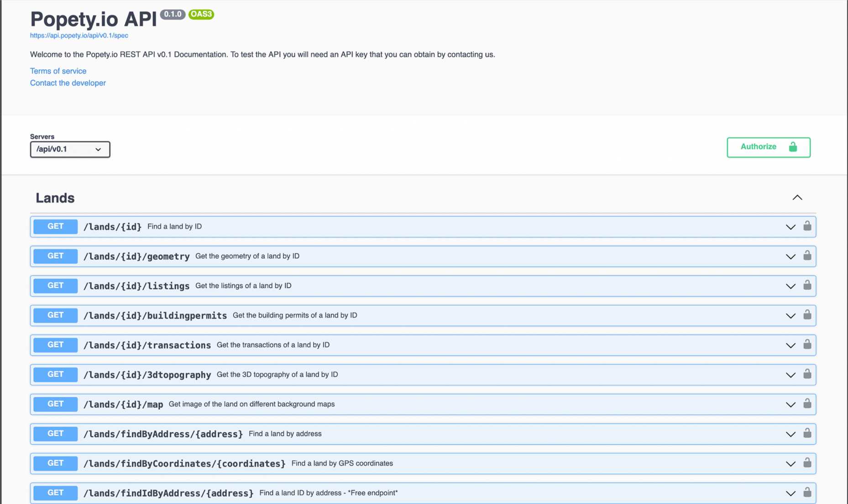Expand the findIdByAddress endpoint arrow

point(790,493)
